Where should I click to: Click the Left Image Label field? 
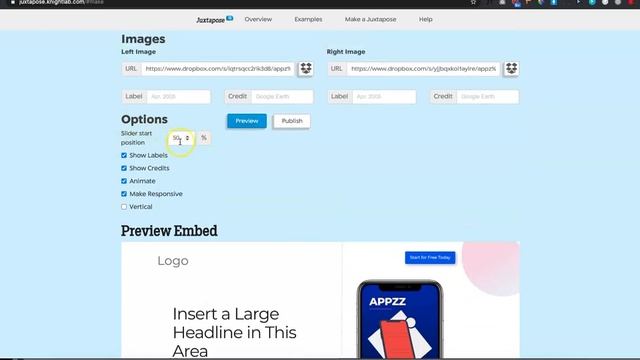(x=178, y=97)
